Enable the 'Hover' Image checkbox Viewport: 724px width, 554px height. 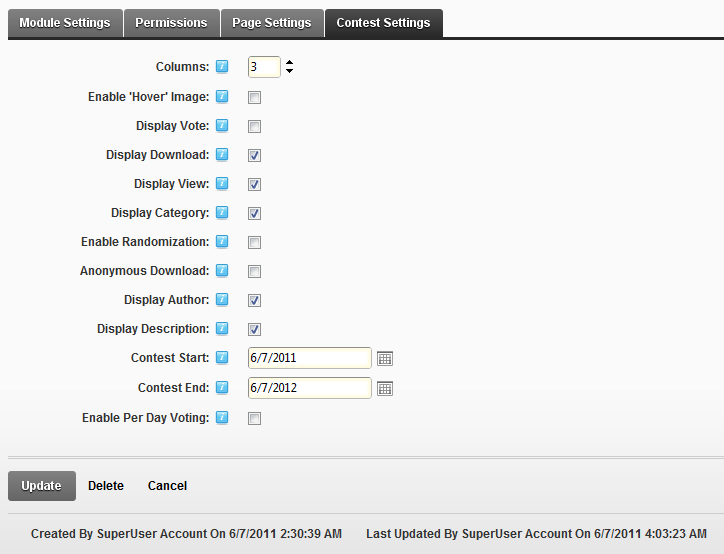[x=254, y=97]
